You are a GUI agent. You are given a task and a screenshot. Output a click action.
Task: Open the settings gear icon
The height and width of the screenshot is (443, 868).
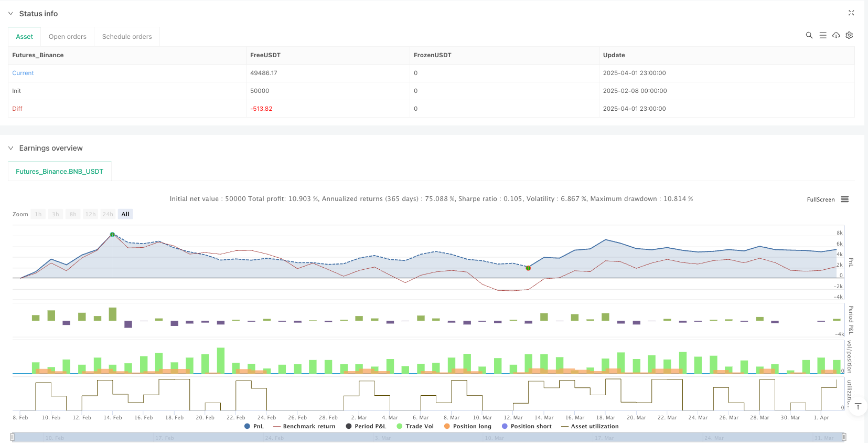pos(849,35)
